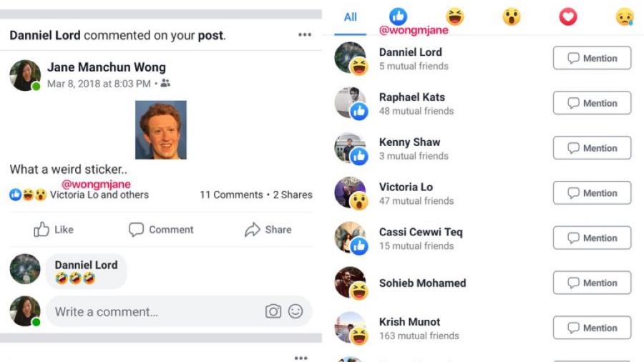Open the three-dot menu on notification header

[305, 35]
